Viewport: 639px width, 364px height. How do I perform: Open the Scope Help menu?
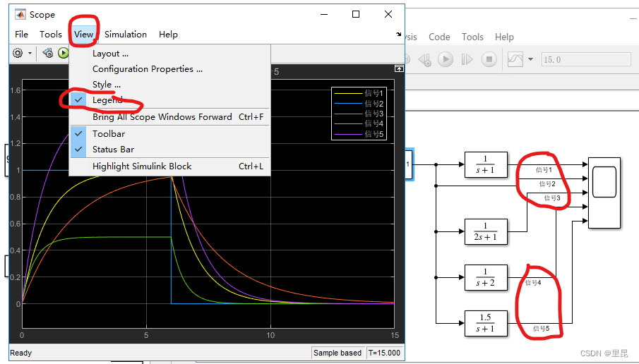[x=168, y=34]
